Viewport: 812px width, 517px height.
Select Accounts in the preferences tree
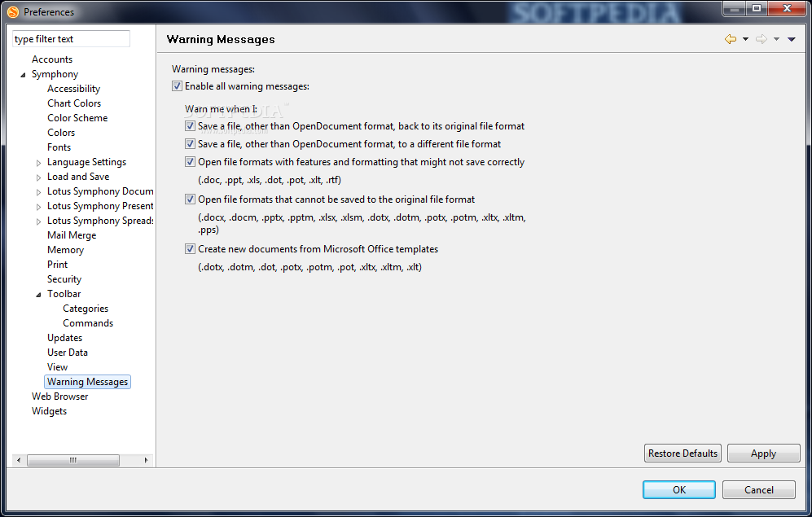click(52, 59)
